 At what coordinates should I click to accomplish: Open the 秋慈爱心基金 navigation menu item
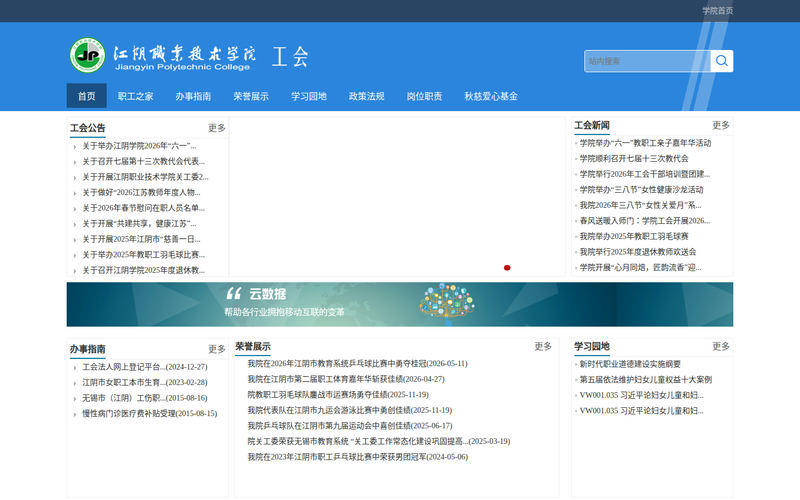click(491, 96)
